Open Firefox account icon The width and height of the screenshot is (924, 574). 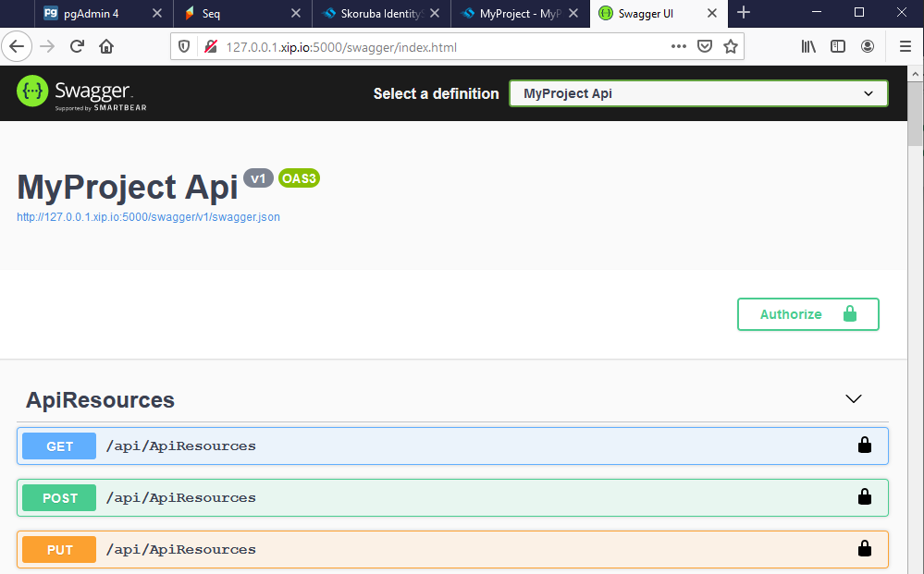868,46
